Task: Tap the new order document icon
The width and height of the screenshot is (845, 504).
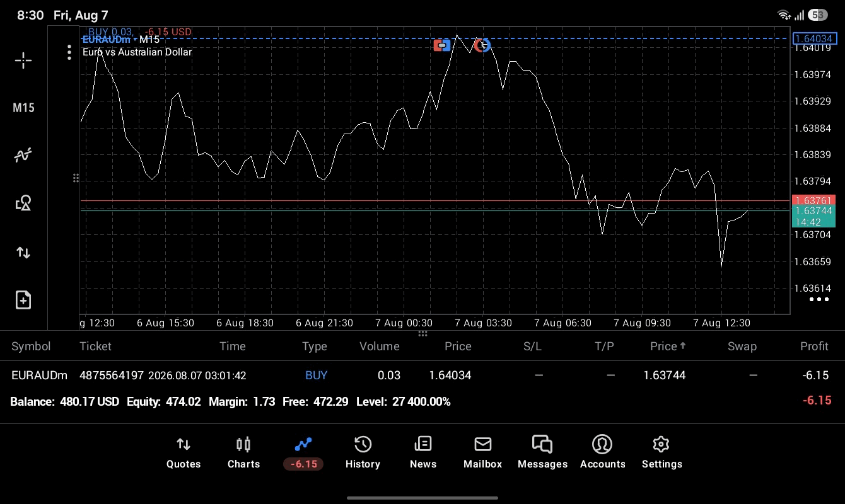Action: point(23,300)
